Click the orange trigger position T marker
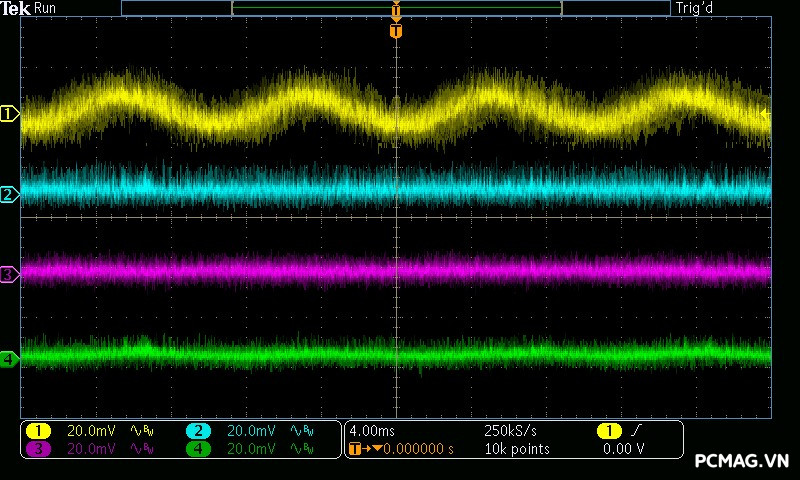 pyautogui.click(x=396, y=31)
